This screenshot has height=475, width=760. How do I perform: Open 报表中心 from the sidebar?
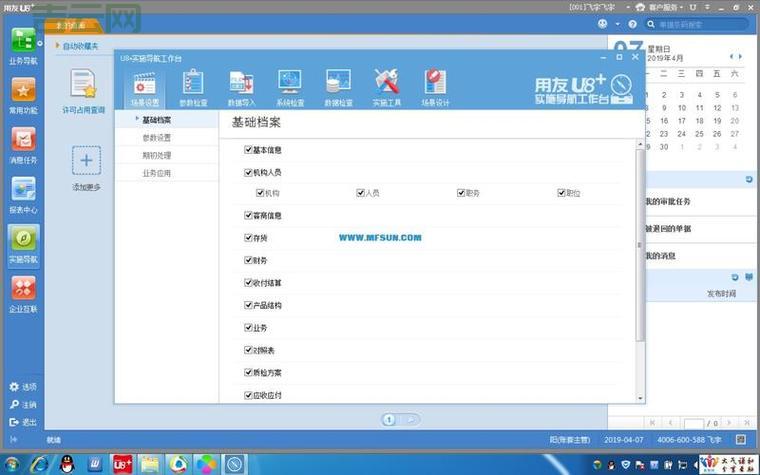click(x=22, y=193)
